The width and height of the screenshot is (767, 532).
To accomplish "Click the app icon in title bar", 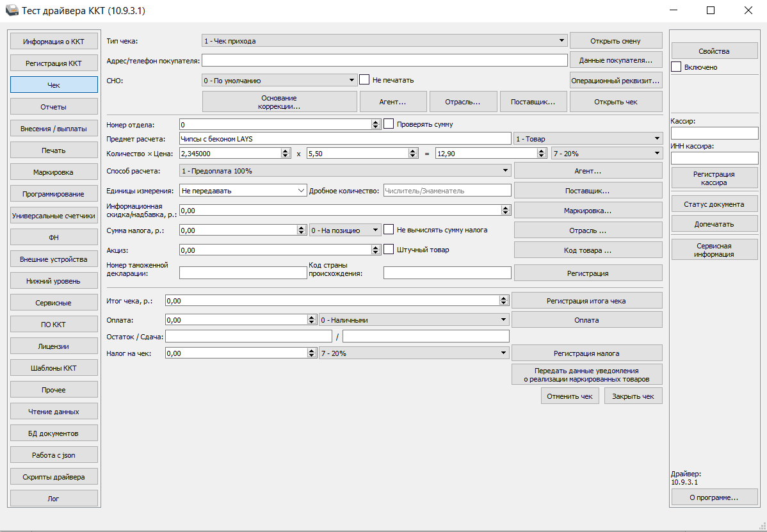I will point(12,11).
